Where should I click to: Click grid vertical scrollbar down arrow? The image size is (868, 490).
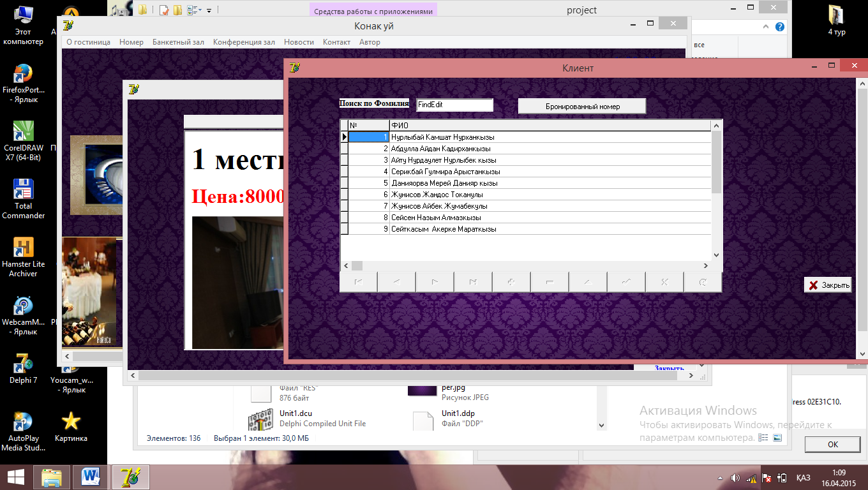716,255
